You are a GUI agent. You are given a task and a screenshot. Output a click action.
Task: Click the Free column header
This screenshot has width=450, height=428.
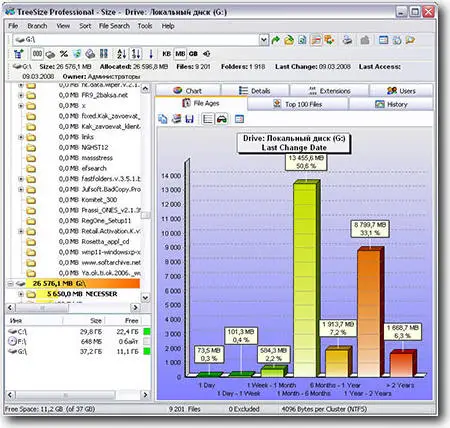tap(123, 321)
